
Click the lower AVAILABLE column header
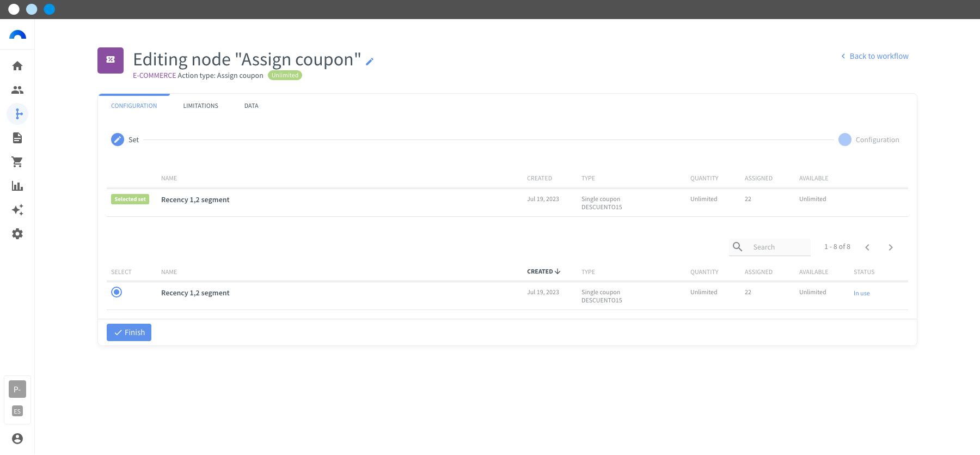pos(813,272)
